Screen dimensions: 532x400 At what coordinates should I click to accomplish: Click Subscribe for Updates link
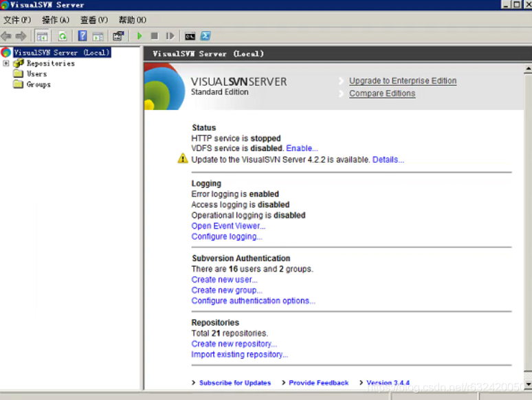click(x=235, y=383)
